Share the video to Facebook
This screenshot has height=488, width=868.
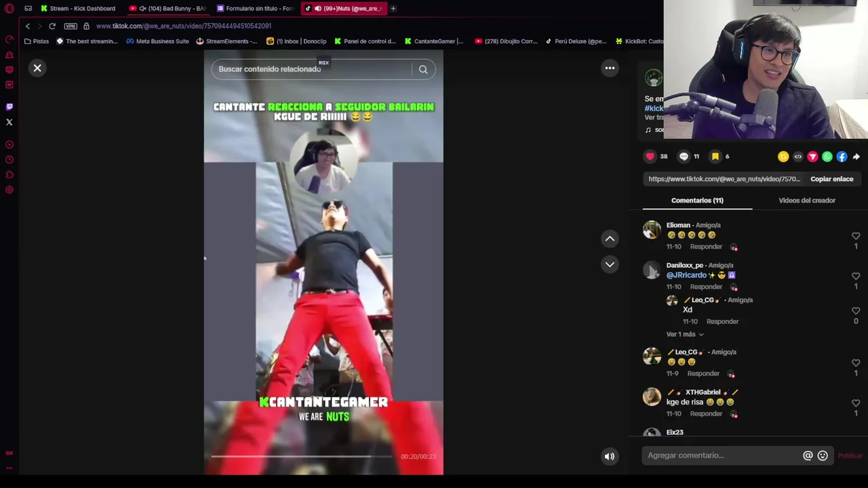click(842, 157)
